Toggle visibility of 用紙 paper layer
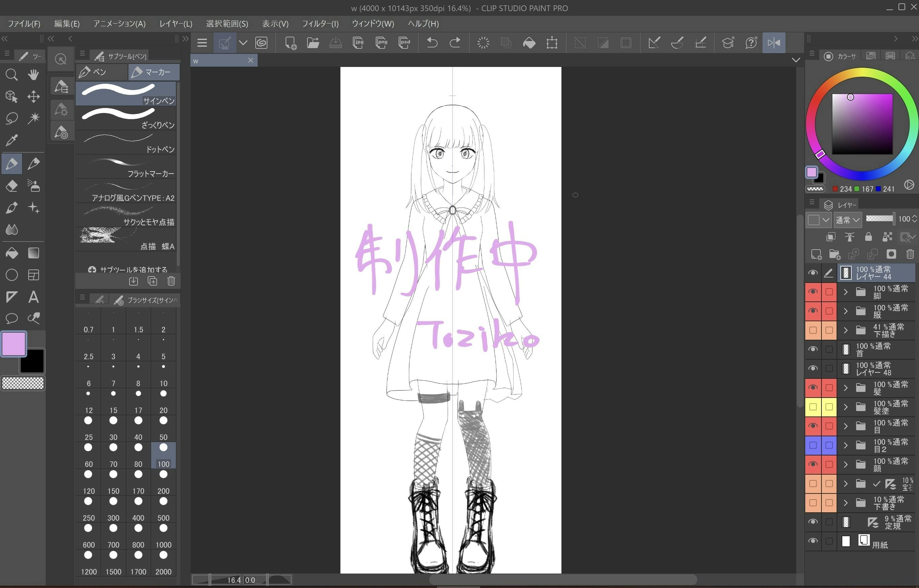The width and height of the screenshot is (919, 588). (x=813, y=541)
